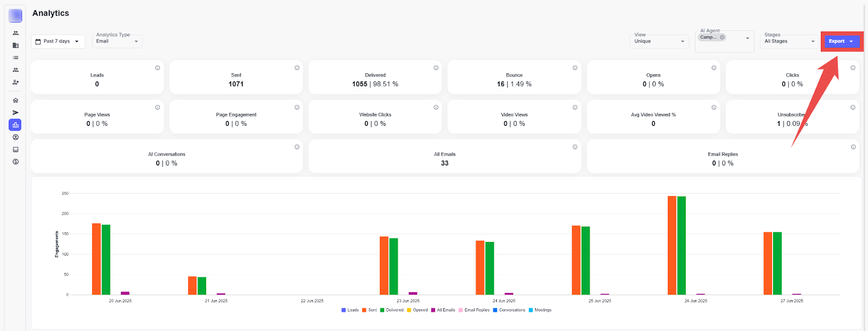Open the inbox tray icon in sidebar
This screenshot has width=868, height=331.
(x=16, y=150)
